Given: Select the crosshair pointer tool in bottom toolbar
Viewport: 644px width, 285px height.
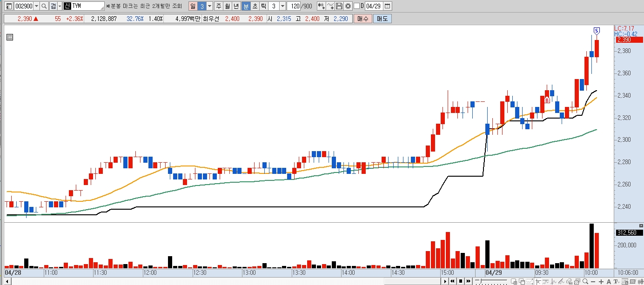Looking at the screenshot, I should click(x=538, y=281).
